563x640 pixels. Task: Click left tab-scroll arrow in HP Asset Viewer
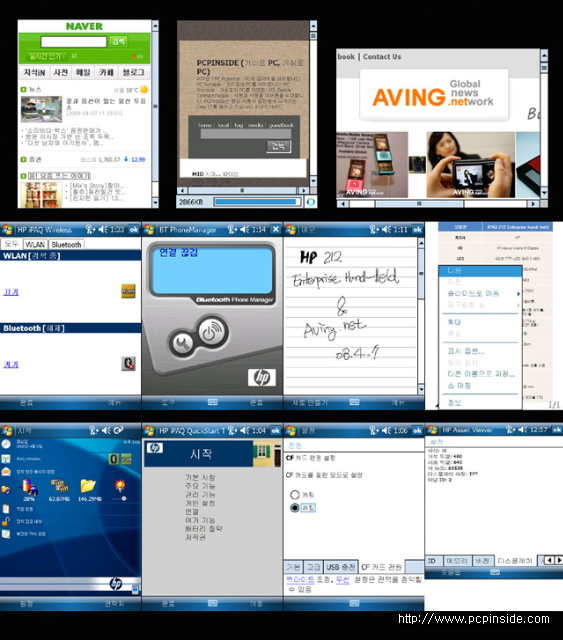[550, 560]
